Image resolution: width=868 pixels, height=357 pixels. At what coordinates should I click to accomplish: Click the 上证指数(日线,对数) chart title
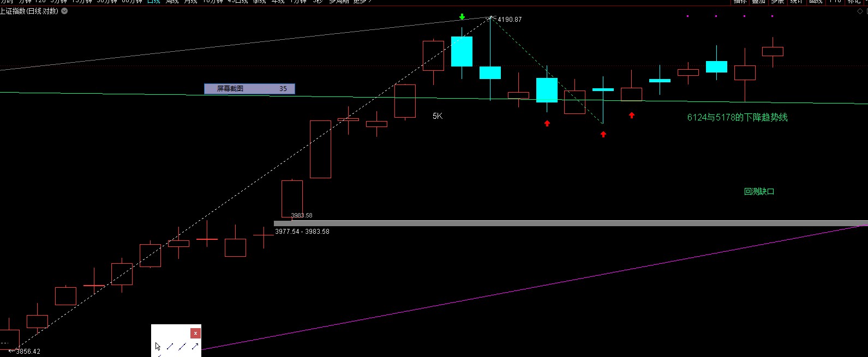click(x=29, y=11)
